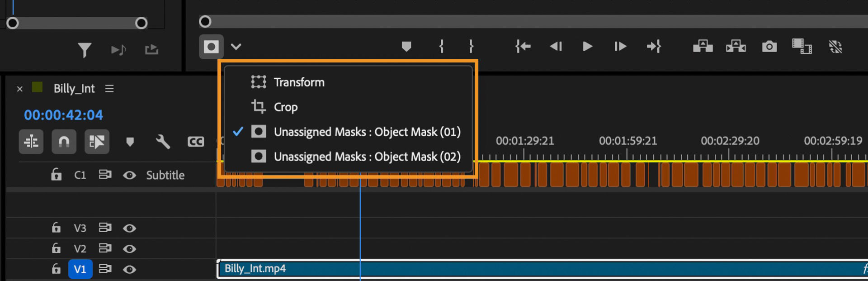Viewport: 868px width, 281px height.
Task: Select the Billy_Int.mp4 clip
Action: tap(542, 269)
